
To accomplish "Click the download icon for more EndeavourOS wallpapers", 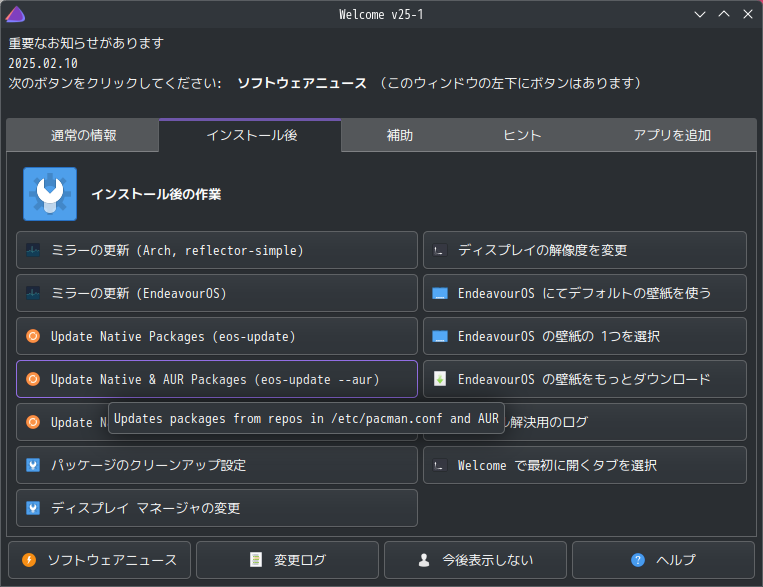I will click(x=440, y=379).
